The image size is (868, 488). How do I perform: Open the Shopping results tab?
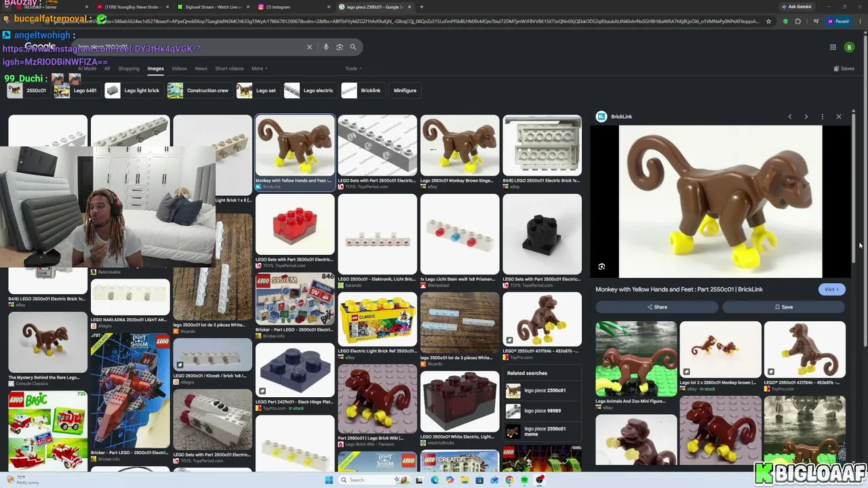tap(129, 68)
